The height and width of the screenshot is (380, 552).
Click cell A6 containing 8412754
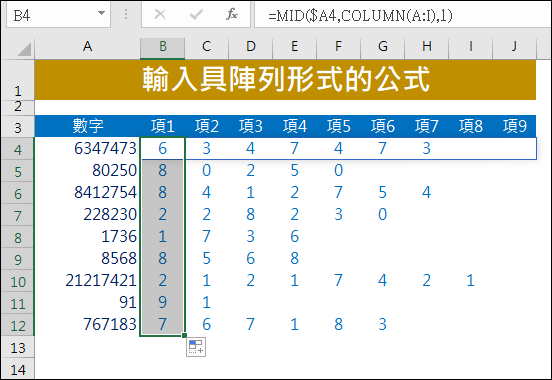[87, 192]
